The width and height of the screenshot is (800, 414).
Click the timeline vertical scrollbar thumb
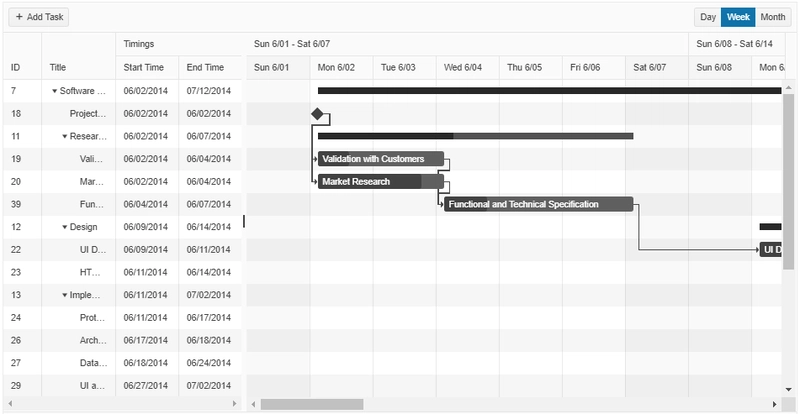[788, 182]
